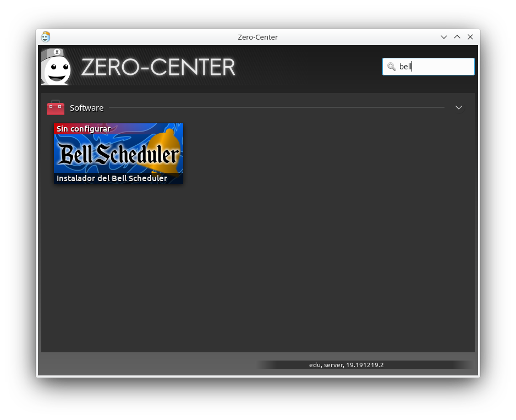The image size is (516, 420).
Task: Click the red toolbox Software icon
Action: pyautogui.click(x=56, y=107)
